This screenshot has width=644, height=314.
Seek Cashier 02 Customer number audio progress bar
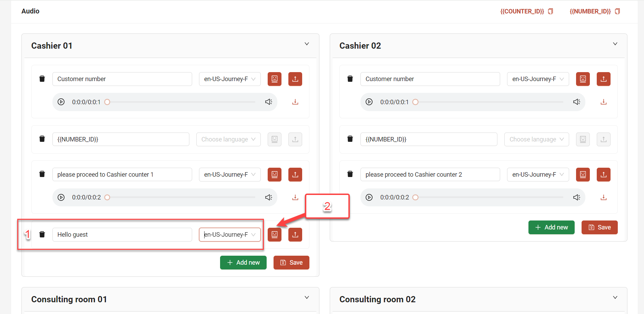pos(488,102)
